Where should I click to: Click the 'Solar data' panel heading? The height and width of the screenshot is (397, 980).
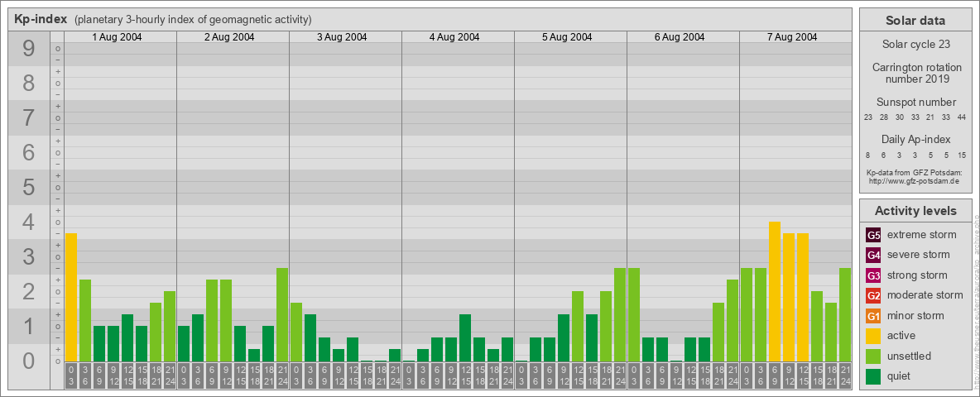[915, 21]
